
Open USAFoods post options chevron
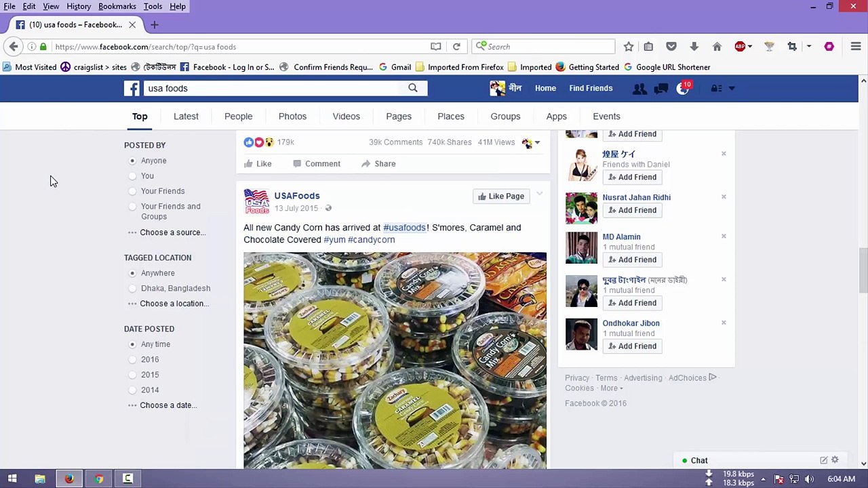point(539,195)
